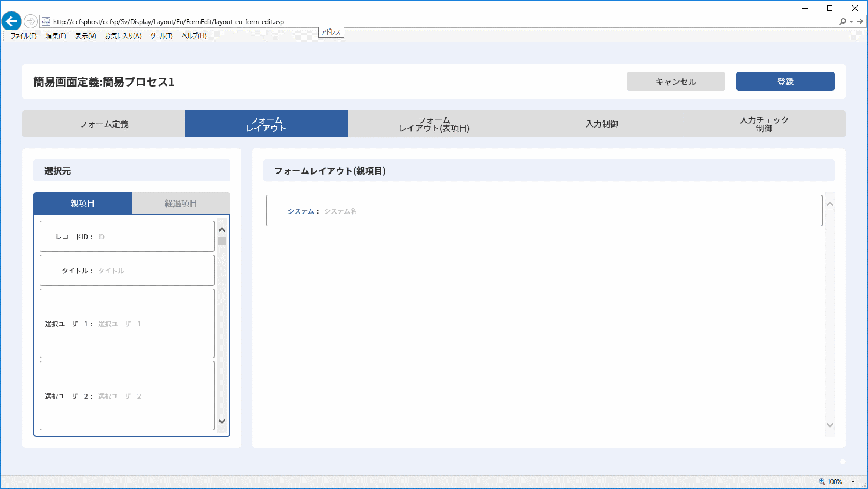
Task: Open the 編集(E) menu
Action: point(56,36)
